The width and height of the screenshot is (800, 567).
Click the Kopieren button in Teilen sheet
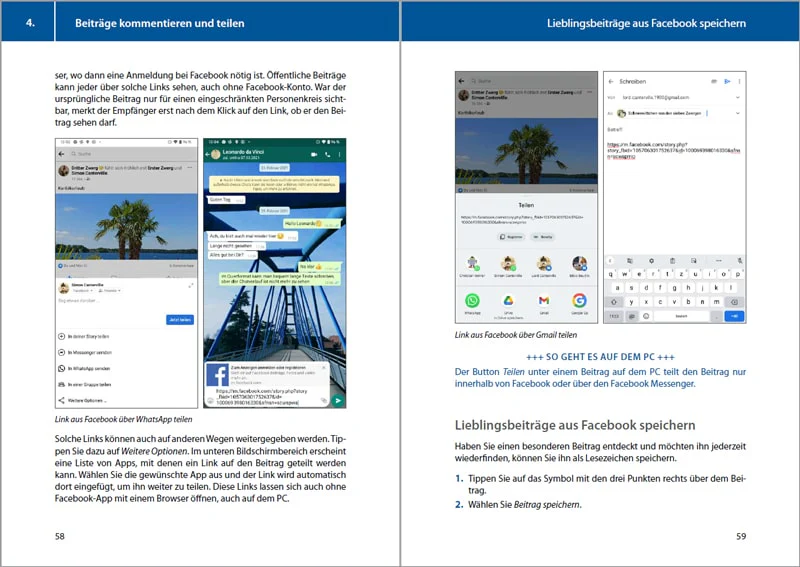pyautogui.click(x=511, y=237)
